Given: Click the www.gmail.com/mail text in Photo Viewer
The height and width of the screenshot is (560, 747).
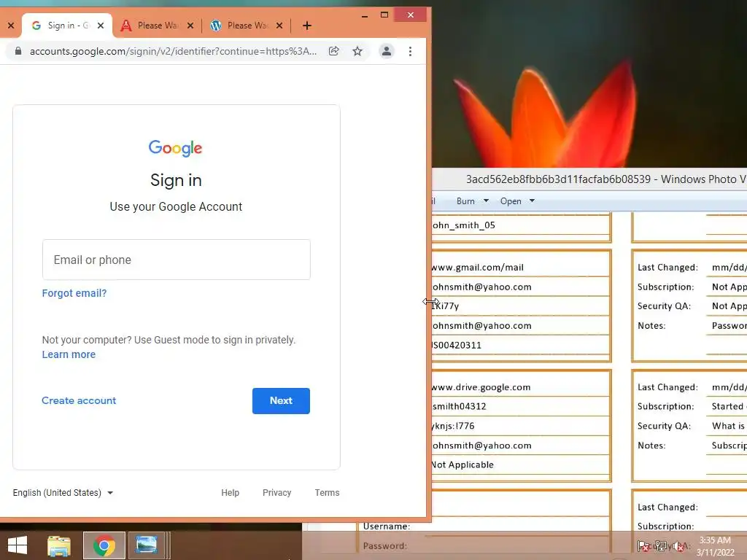Looking at the screenshot, I should pyautogui.click(x=477, y=267).
